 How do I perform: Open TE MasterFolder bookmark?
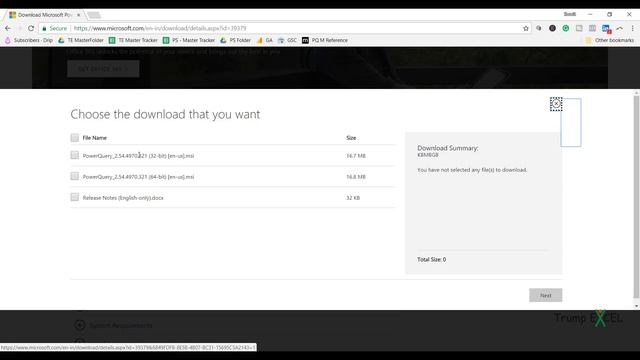click(x=81, y=40)
